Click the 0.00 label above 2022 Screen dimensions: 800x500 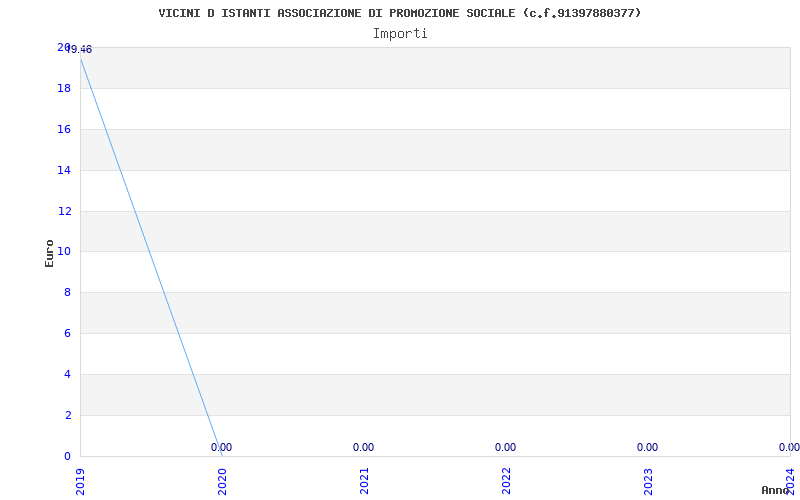[x=505, y=447]
